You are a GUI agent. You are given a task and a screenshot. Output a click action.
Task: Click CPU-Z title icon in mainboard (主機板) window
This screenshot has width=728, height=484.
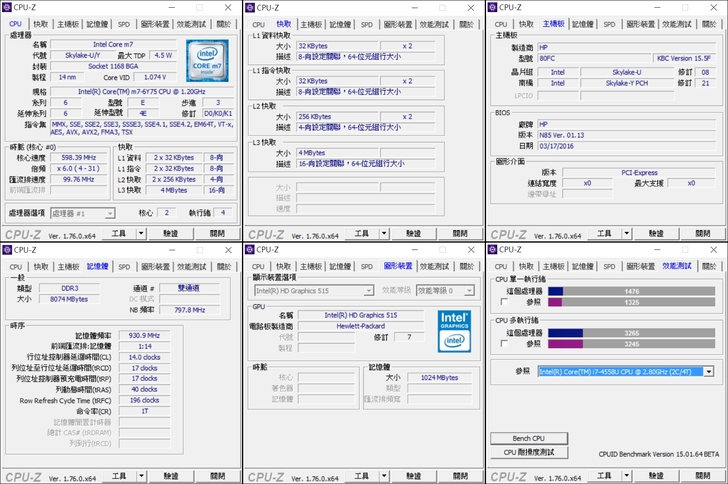[493, 7]
